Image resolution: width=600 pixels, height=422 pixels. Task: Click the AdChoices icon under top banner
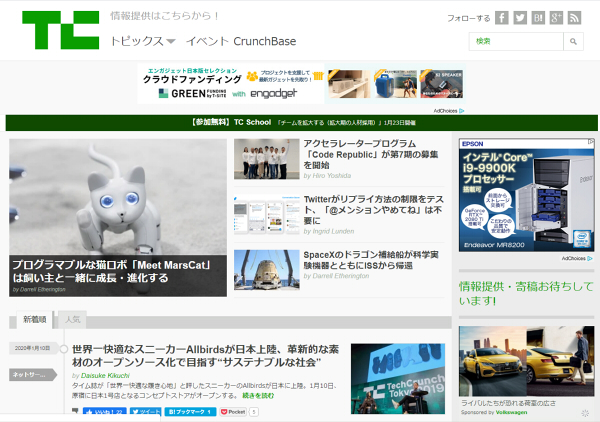[461, 111]
